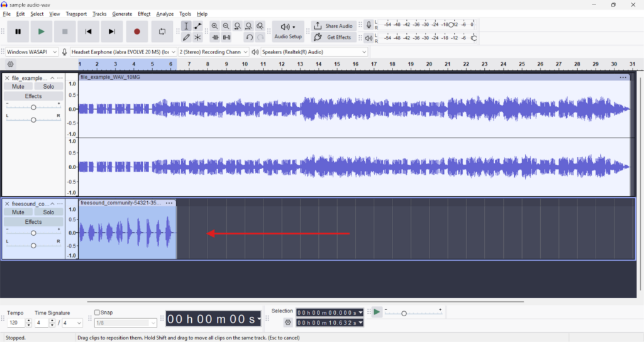Click the red Record button

pyautogui.click(x=136, y=31)
